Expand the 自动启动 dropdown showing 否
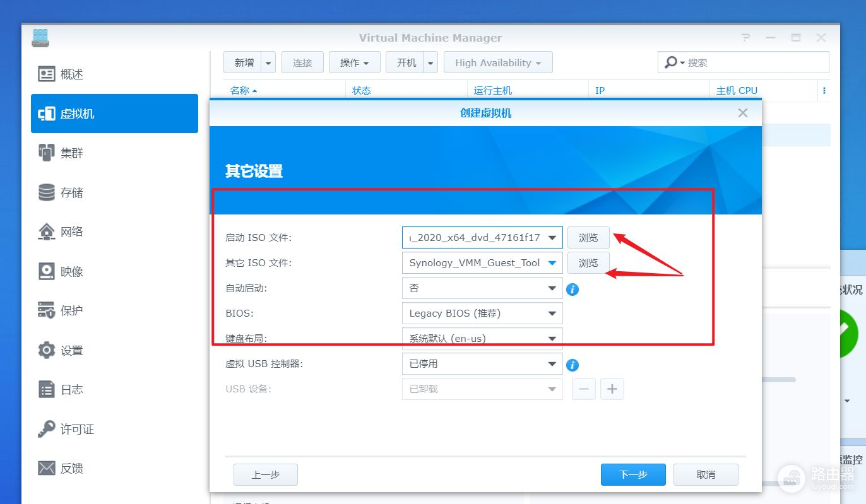 point(552,288)
